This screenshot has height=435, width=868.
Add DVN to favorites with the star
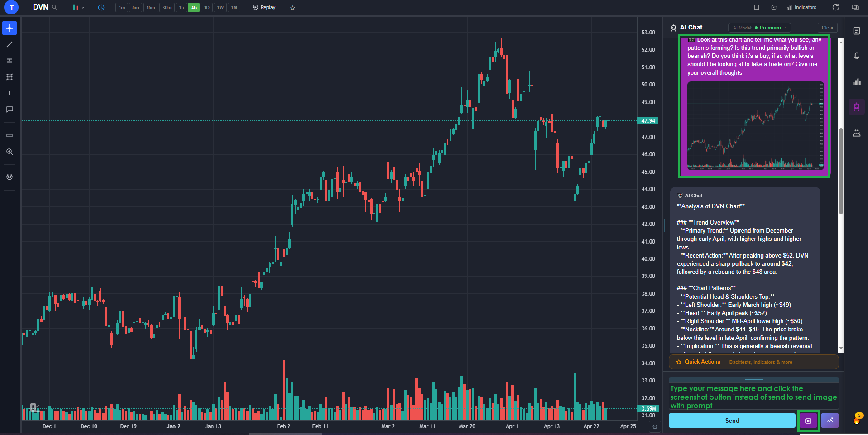tap(293, 8)
